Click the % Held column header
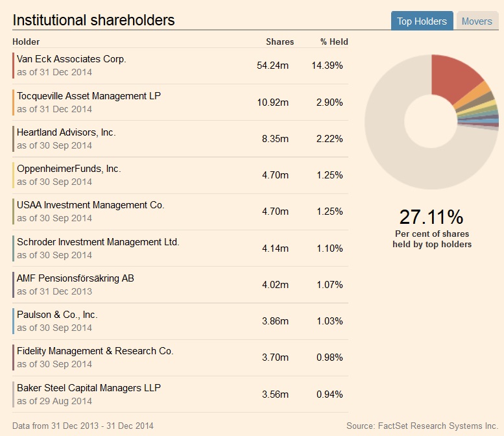 [x=334, y=42]
